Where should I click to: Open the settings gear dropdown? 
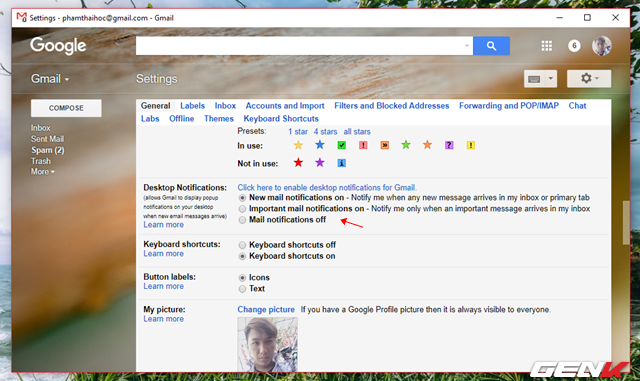pyautogui.click(x=589, y=78)
